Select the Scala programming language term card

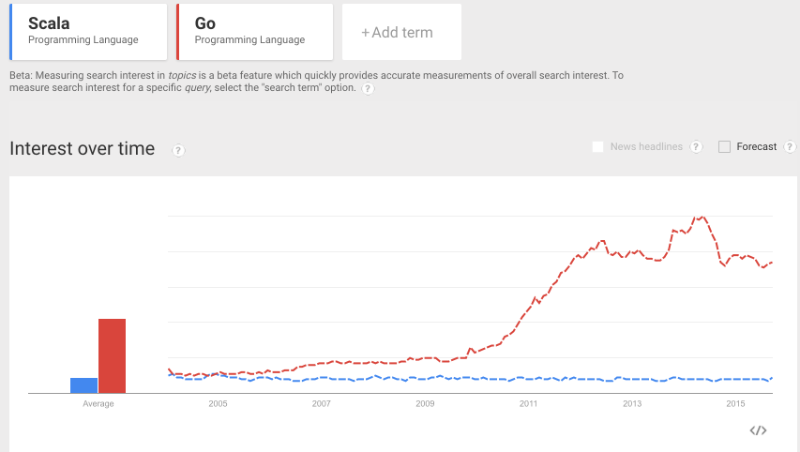tap(87, 32)
